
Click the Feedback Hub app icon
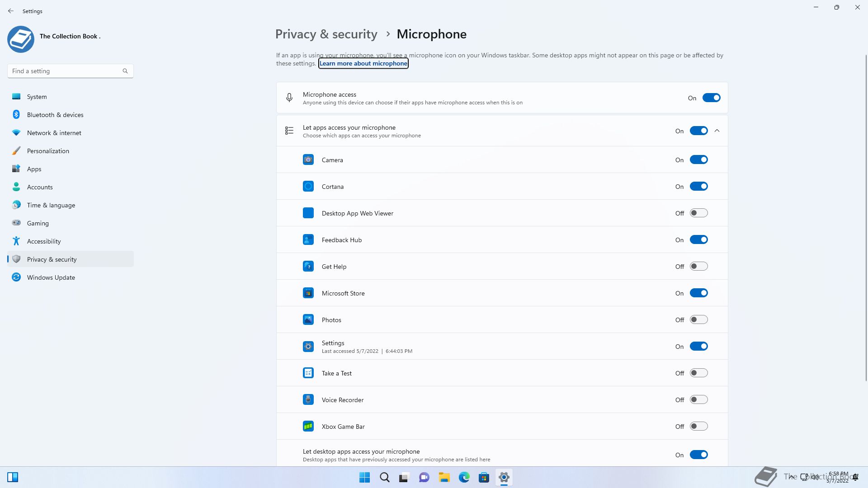tap(308, 240)
